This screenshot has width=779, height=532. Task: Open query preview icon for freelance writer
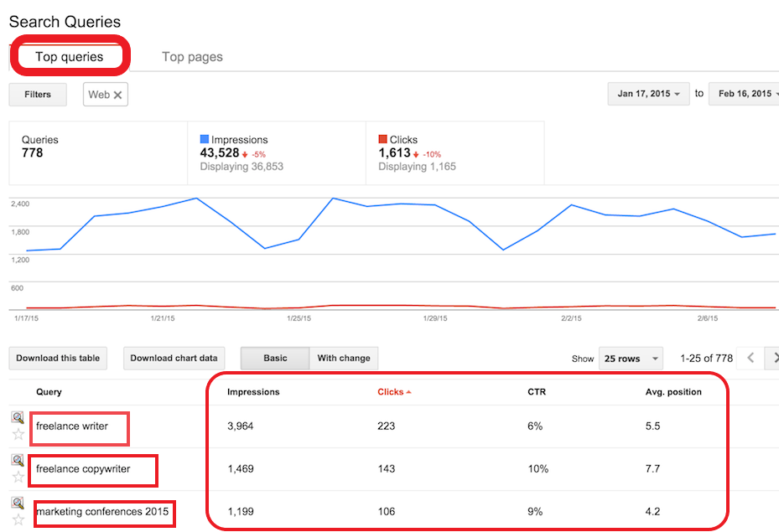tap(18, 417)
